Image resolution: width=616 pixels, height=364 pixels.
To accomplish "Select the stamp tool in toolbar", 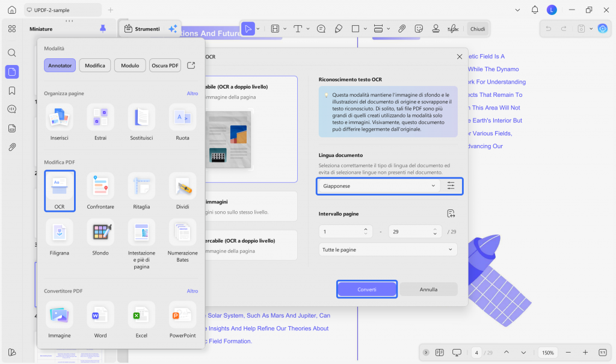I will click(436, 29).
